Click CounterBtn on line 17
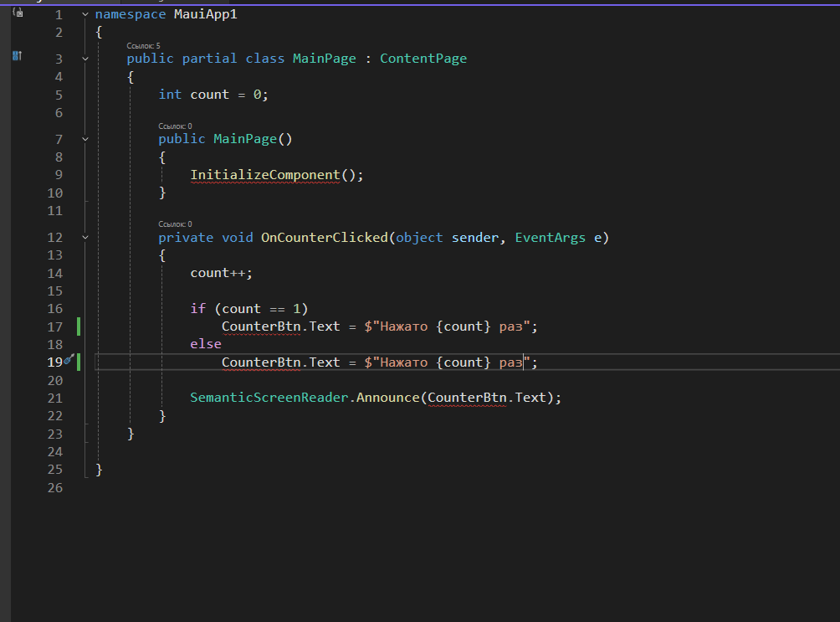Image resolution: width=840 pixels, height=622 pixels. click(x=261, y=326)
